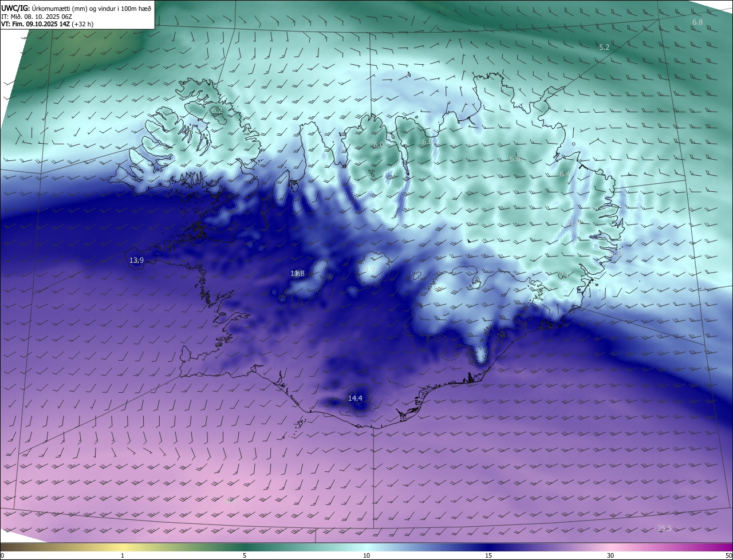Viewport: 733px width, 560px height.
Task: Click the "10" tick on the color scale
Action: click(x=366, y=555)
